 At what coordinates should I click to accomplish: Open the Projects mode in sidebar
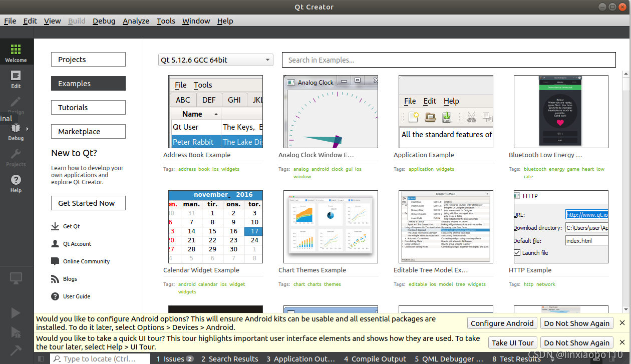[x=16, y=158]
